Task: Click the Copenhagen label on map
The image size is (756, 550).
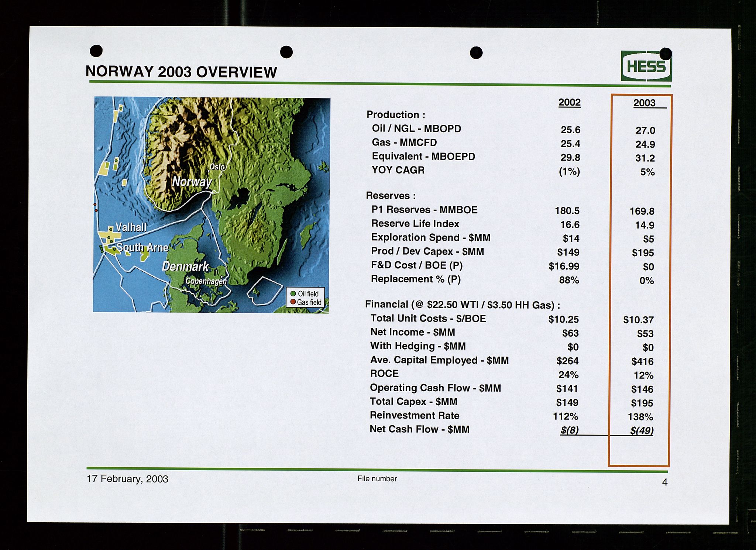Action: (206, 281)
